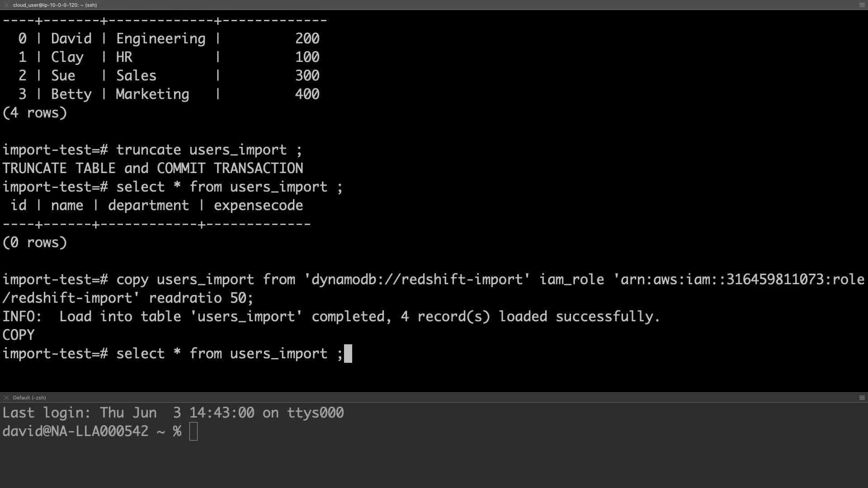
Task: Click the 'Marketing' department cell
Action: [x=152, y=94]
